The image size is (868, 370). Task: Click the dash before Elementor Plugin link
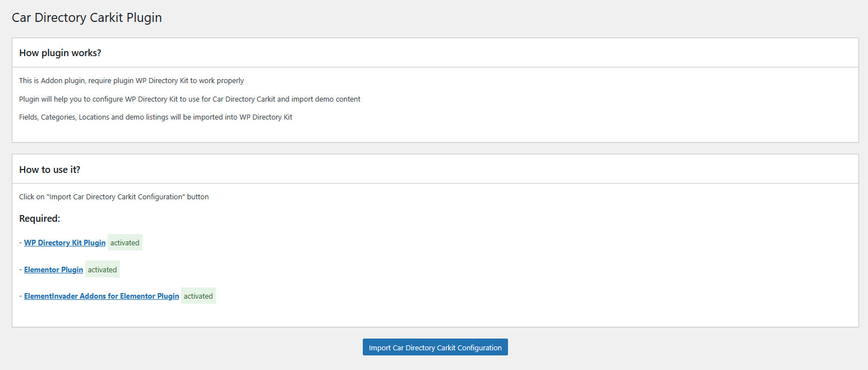tap(20, 269)
